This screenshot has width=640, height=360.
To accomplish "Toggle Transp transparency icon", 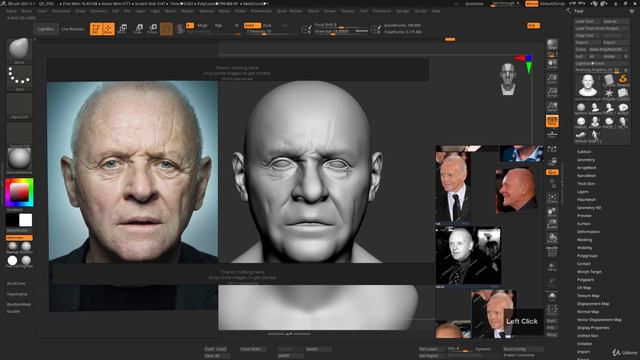I will (552, 267).
